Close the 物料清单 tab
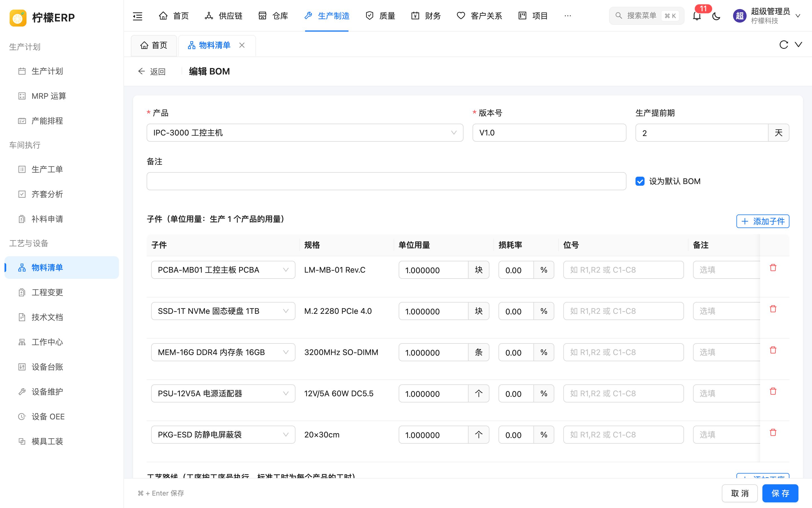Screen dimensions: 812x508 pyautogui.click(x=242, y=45)
